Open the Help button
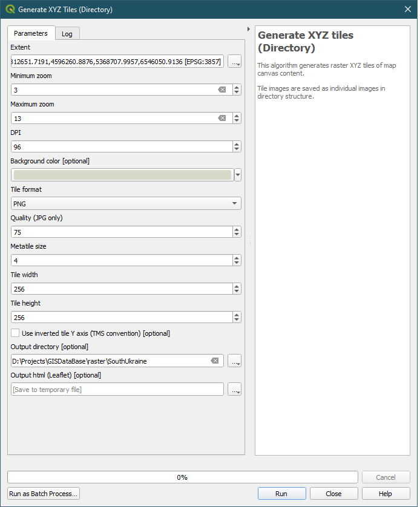The height and width of the screenshot is (507, 420). tap(386, 494)
